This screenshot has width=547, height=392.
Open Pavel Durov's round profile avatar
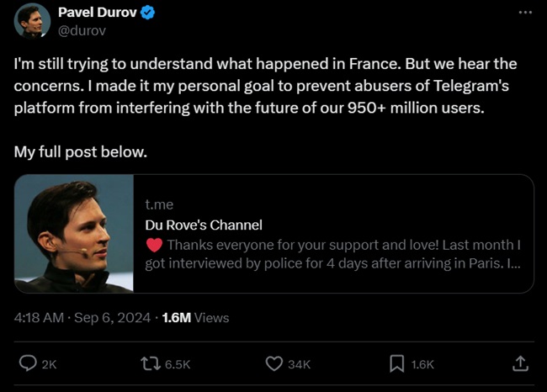pos(32,20)
